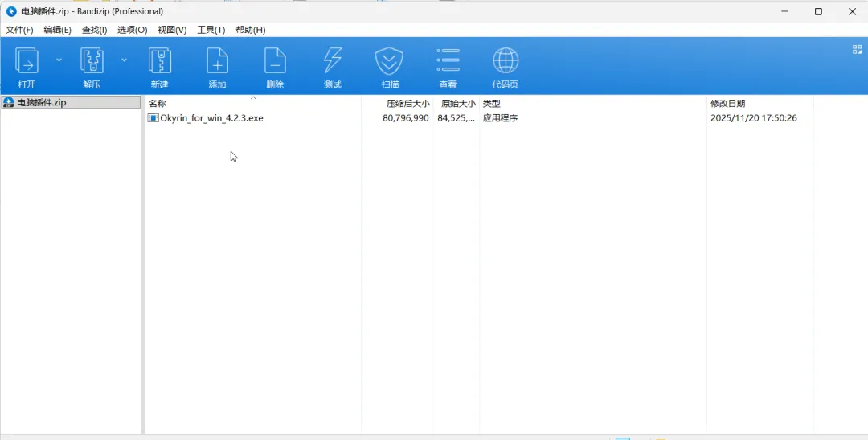The image size is (868, 440).
Task: Open the 视图(V) menu
Action: point(172,30)
